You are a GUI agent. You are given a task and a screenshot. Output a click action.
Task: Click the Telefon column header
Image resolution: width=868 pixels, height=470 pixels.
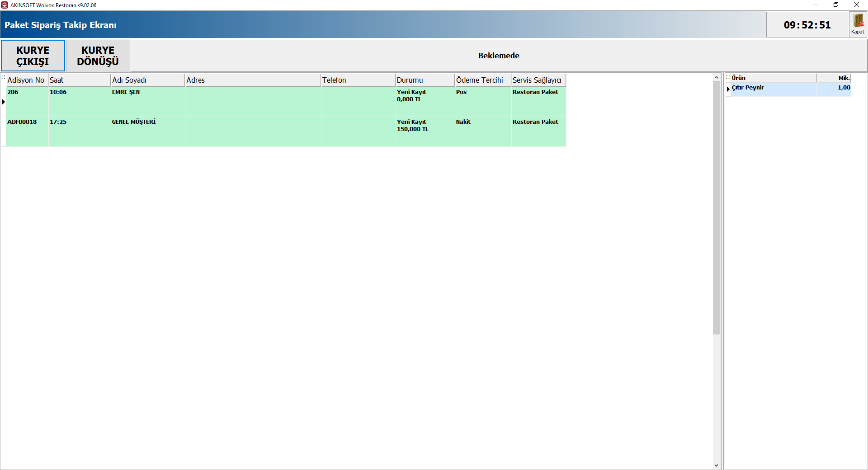click(358, 80)
